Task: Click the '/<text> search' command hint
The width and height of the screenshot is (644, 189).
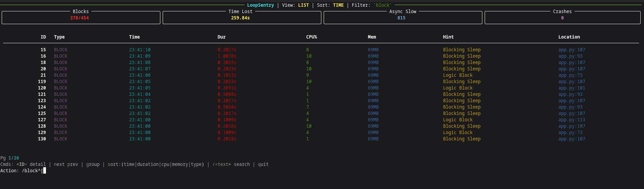Action: (x=231, y=165)
